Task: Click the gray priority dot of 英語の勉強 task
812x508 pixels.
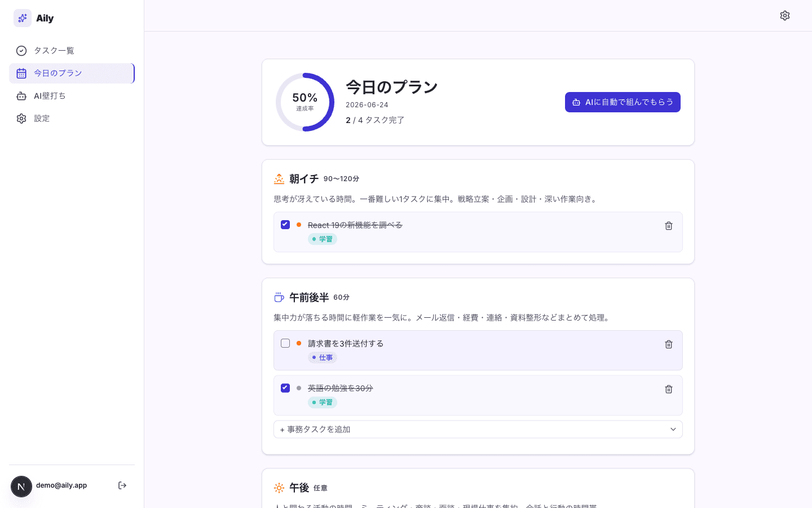Action: 299,388
